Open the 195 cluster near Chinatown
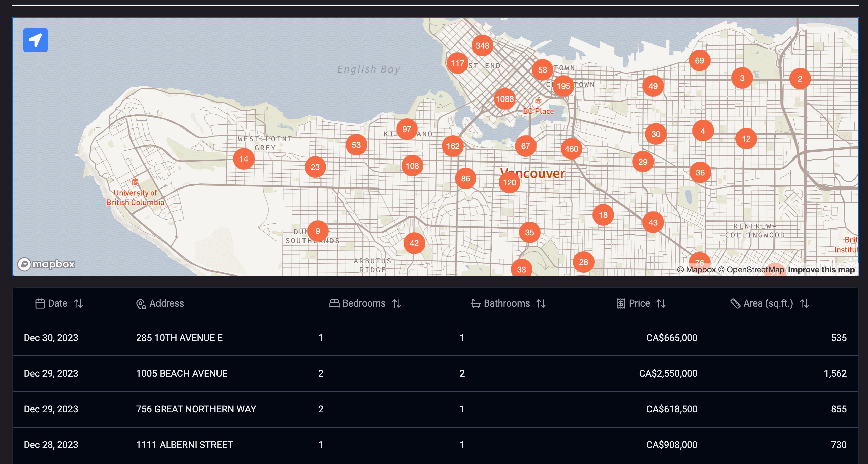The height and width of the screenshot is (464, 868). (563, 86)
